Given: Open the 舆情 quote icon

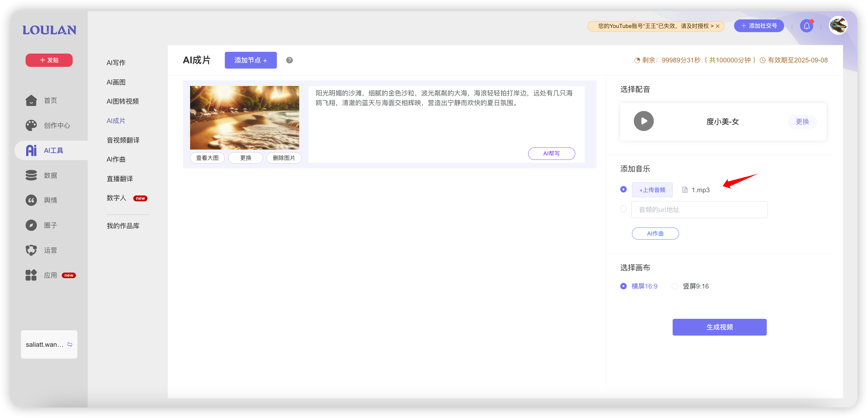Looking at the screenshot, I should tap(31, 200).
